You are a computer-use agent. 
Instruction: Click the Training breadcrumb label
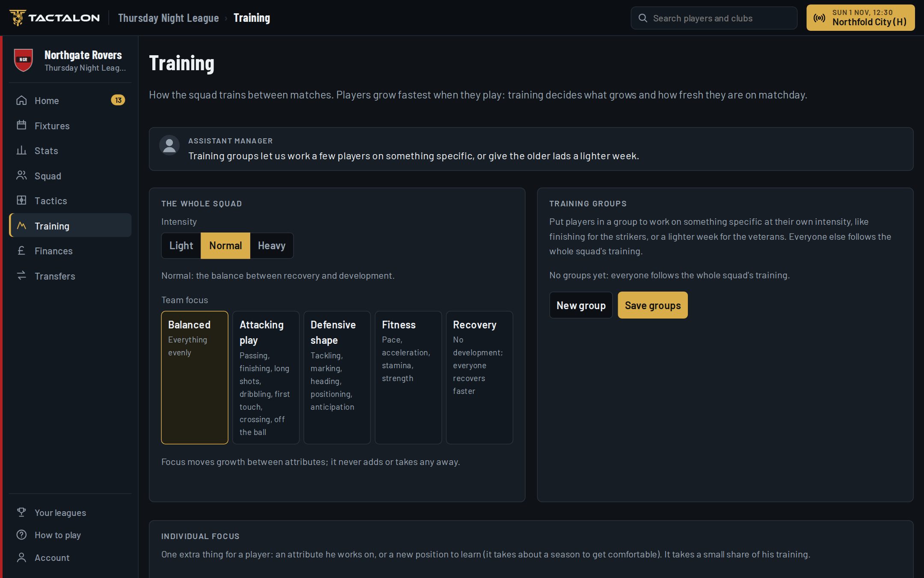(x=252, y=18)
